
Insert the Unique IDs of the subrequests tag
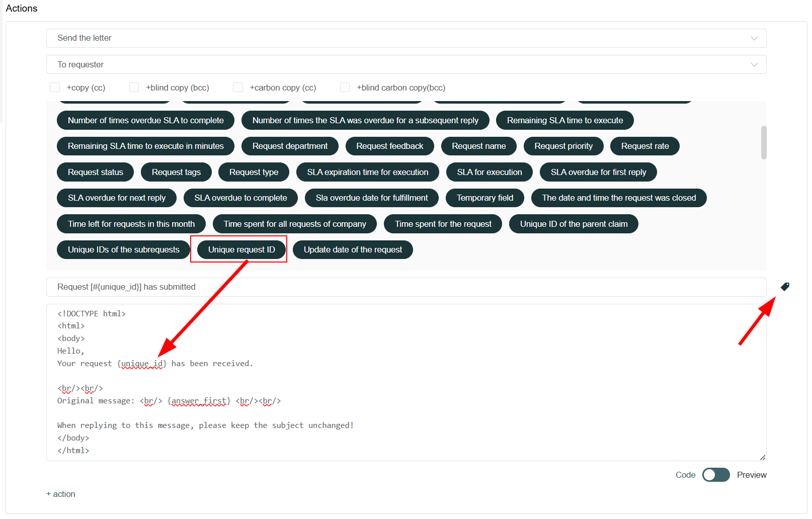pyautogui.click(x=123, y=249)
